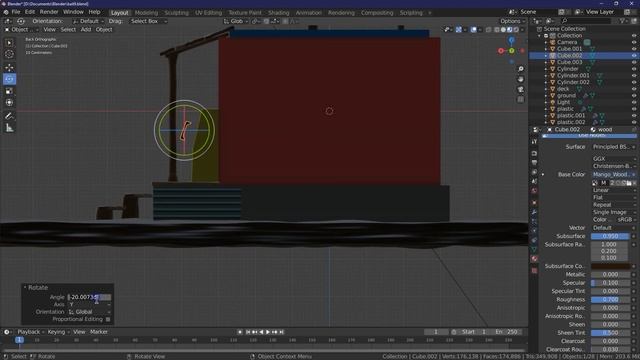This screenshot has width=640, height=360.
Task: Open the Drag Select Box dropdown
Action: [147, 21]
